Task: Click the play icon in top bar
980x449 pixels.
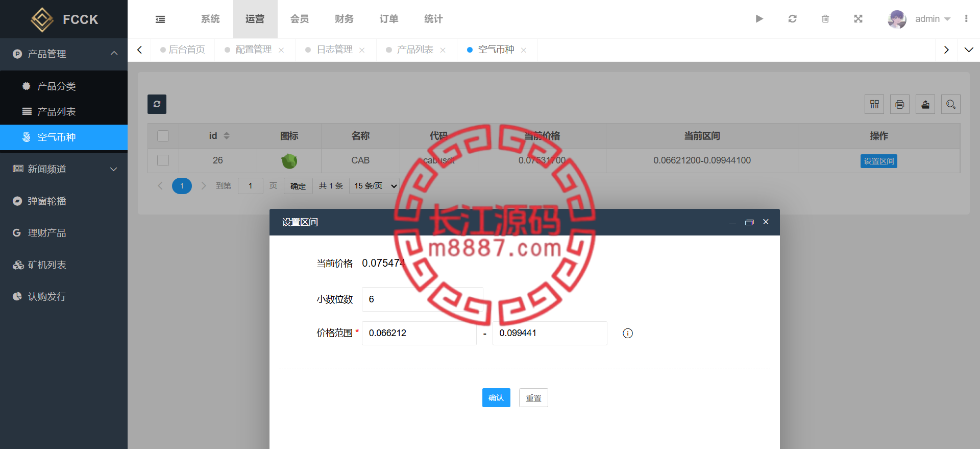Action: [759, 19]
